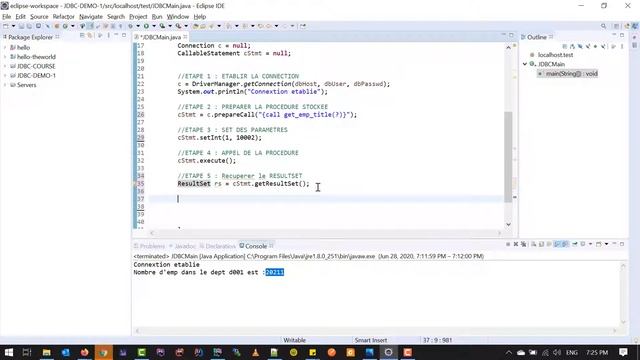Open the Open Console dropdown arrow
The height and width of the screenshot is (360, 640).
[x=607, y=244]
